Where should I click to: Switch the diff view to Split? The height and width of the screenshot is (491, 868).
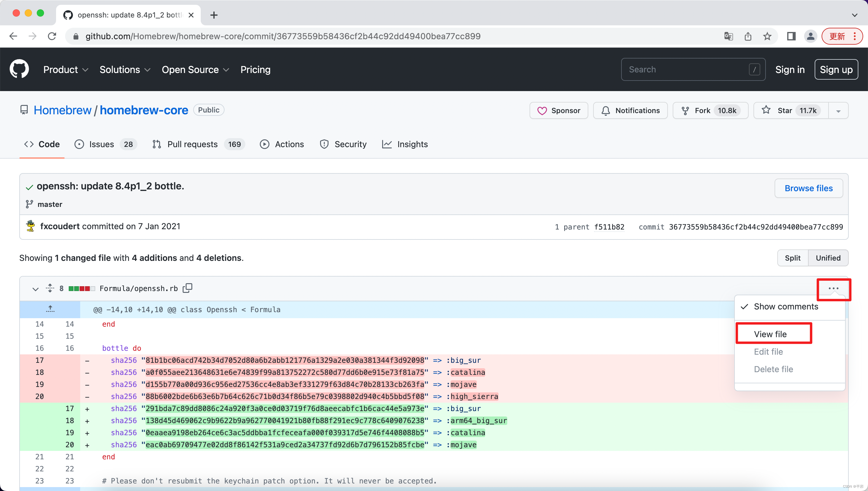coord(792,258)
